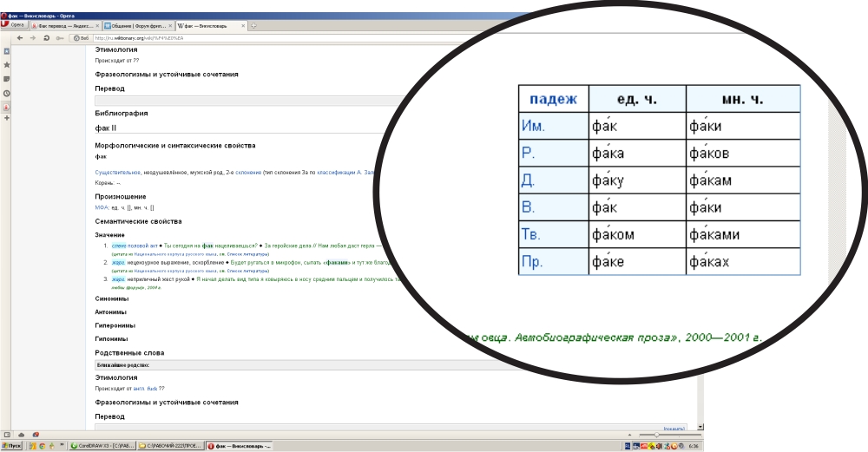Click page scrollbar down arrow

click(x=700, y=427)
